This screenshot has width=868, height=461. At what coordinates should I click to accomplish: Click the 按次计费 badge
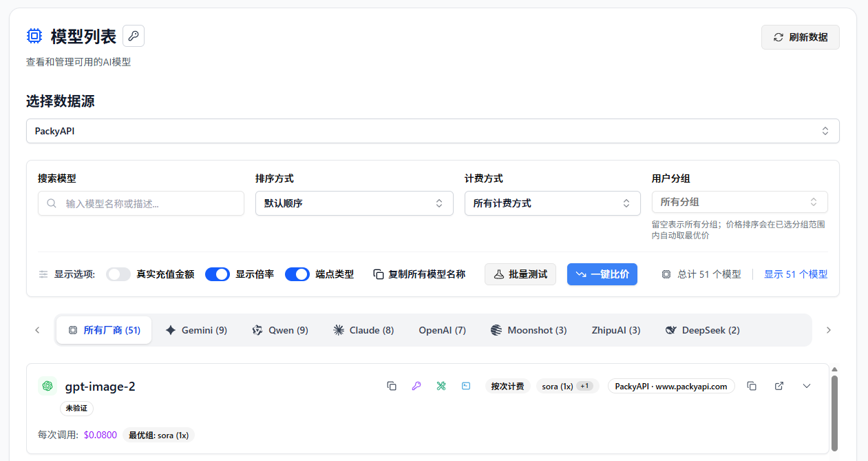point(507,386)
